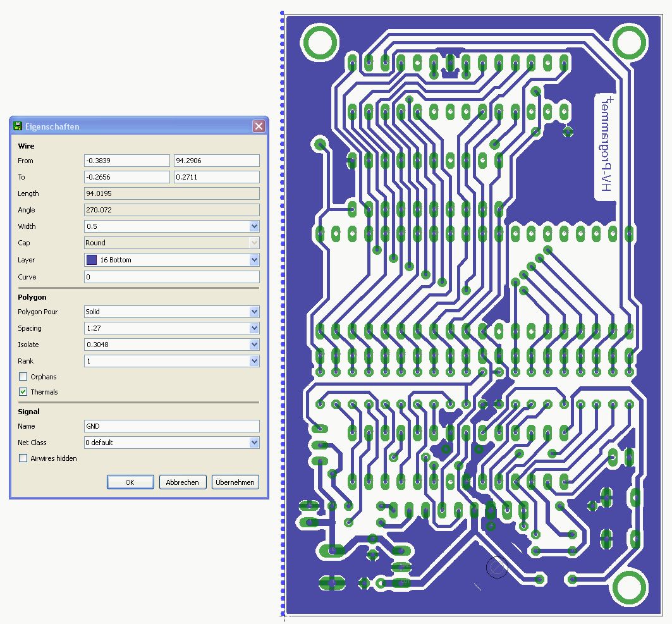The image size is (672, 624).
Task: Open the Net Class dropdown
Action: pos(254,443)
